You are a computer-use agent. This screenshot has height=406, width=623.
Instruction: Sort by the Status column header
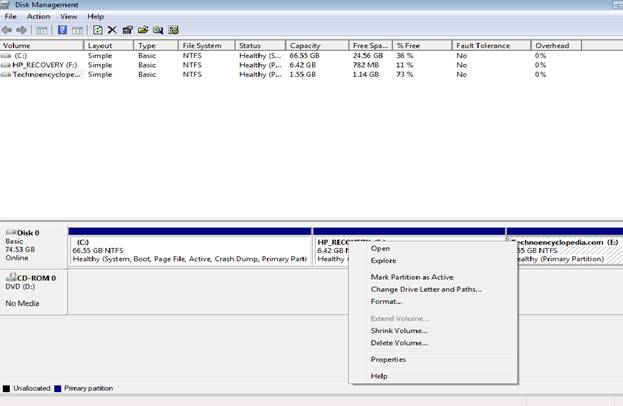tap(260, 45)
